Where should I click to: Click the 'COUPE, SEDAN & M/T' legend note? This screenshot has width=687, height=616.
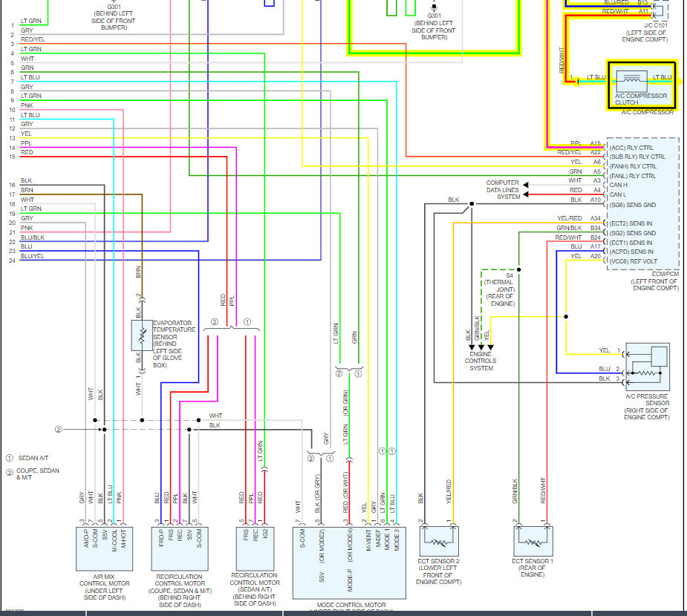coord(38,474)
